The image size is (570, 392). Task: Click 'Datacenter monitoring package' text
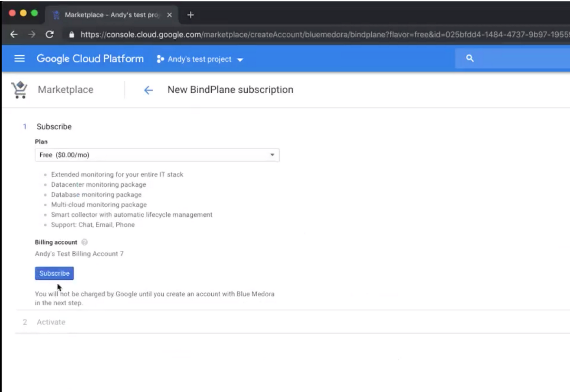coord(99,185)
